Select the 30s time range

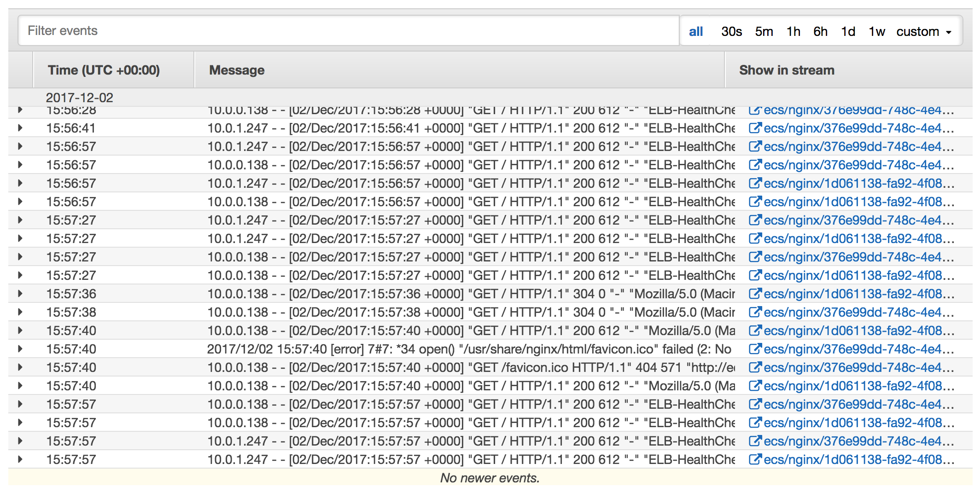[731, 31]
